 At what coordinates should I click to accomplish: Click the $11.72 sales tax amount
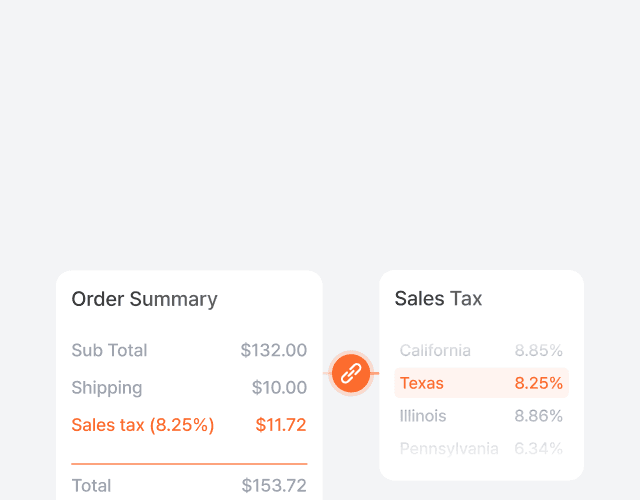(x=281, y=425)
